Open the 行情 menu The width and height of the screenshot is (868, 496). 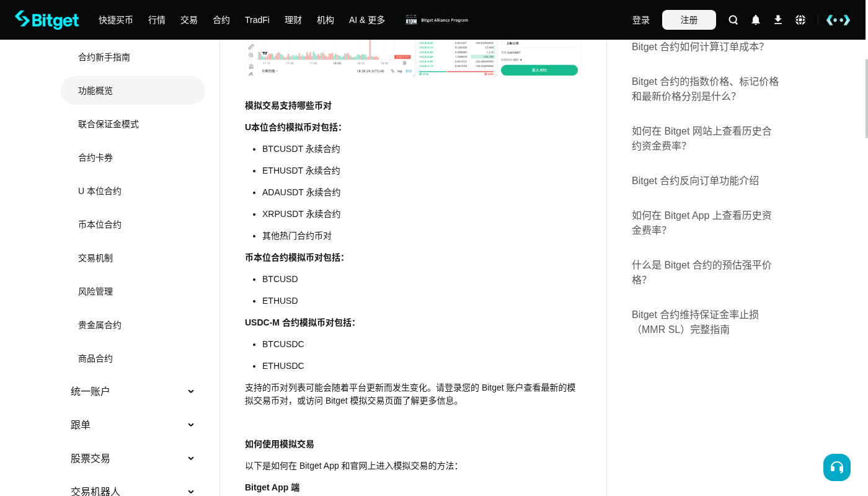[157, 20]
